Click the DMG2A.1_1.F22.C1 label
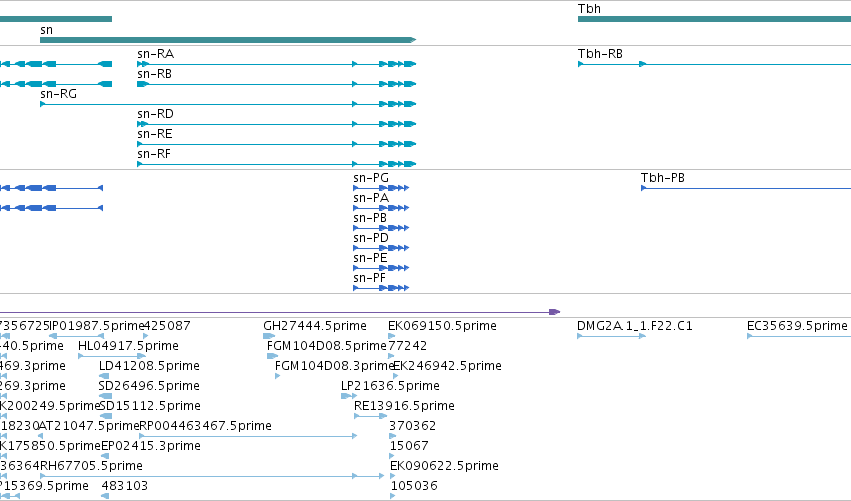 (634, 326)
